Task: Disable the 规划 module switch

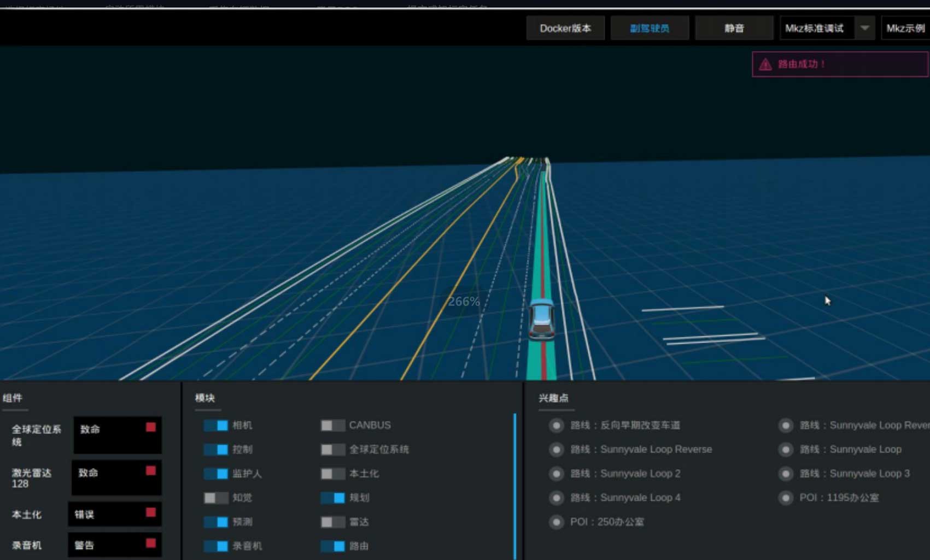Action: [332, 498]
